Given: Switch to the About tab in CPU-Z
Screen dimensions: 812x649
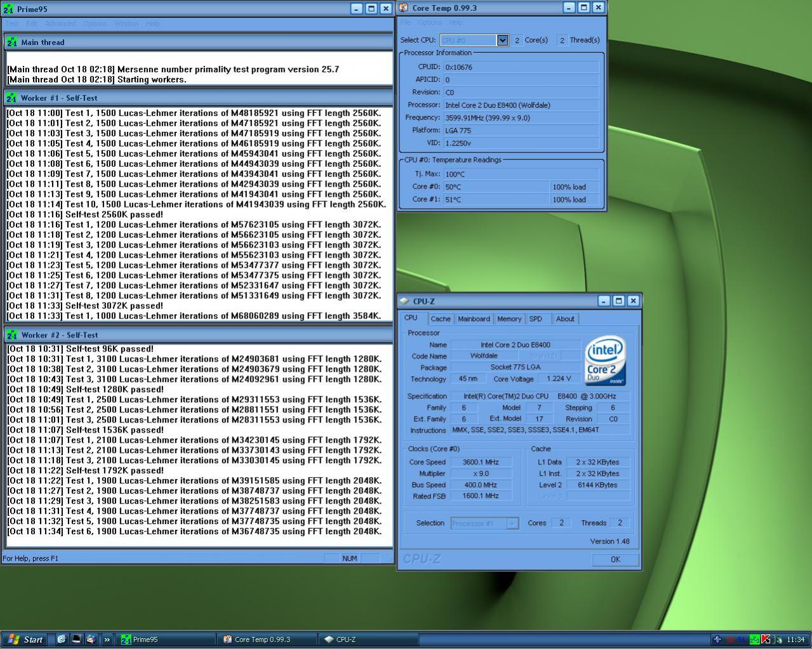Looking at the screenshot, I should 565,319.
